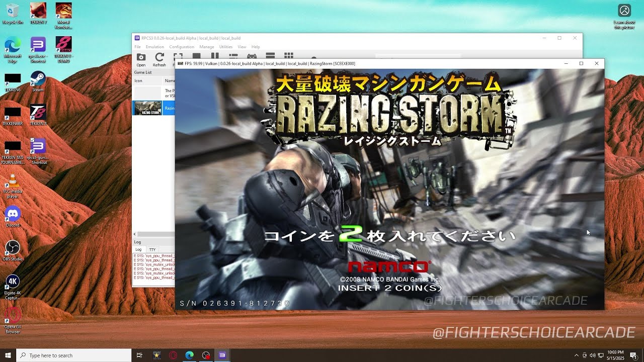The height and width of the screenshot is (362, 644).
Task: Open the volume control in system tray
Action: tap(592, 355)
